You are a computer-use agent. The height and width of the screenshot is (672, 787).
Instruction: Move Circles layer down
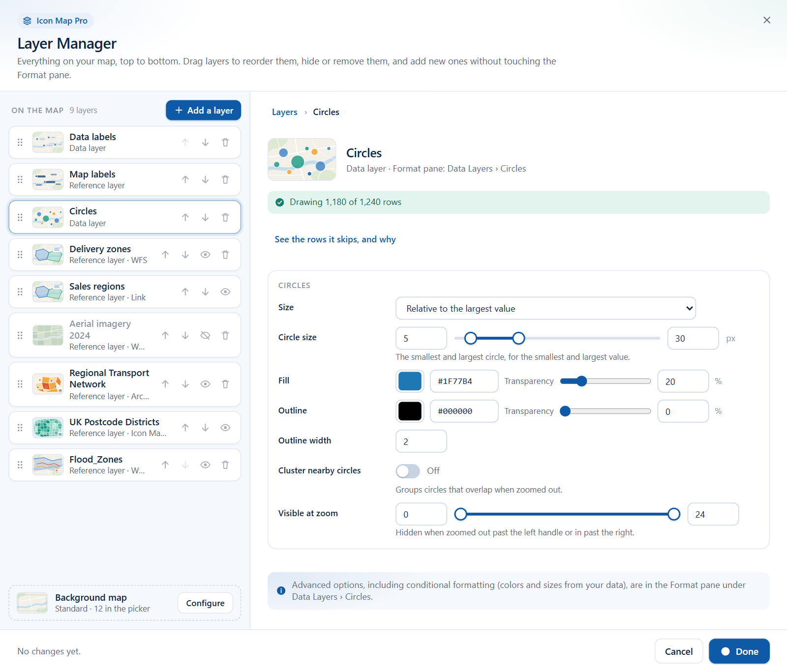pyautogui.click(x=205, y=217)
